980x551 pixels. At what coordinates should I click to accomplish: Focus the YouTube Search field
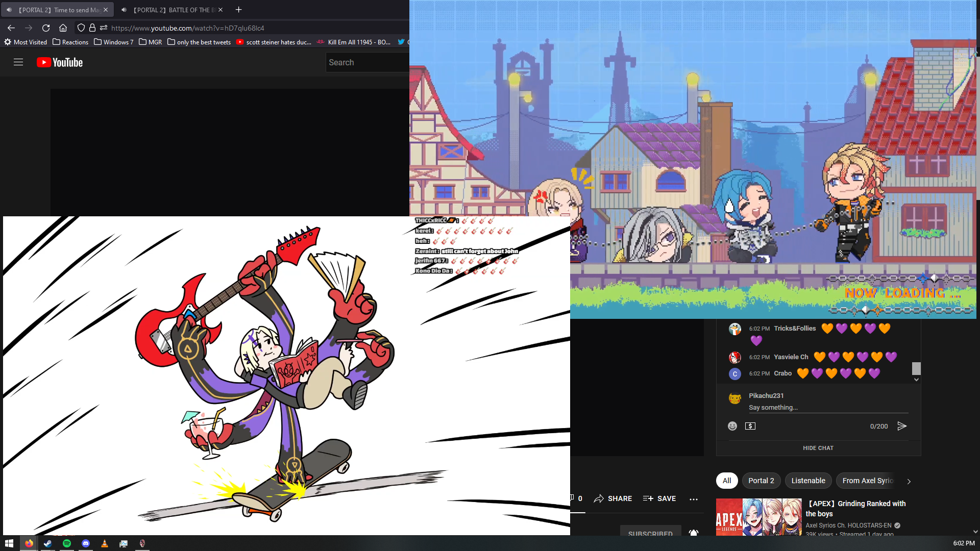click(x=367, y=62)
